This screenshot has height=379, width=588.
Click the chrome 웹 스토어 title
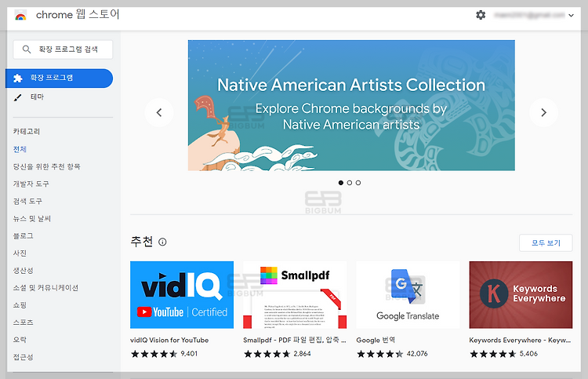78,15
